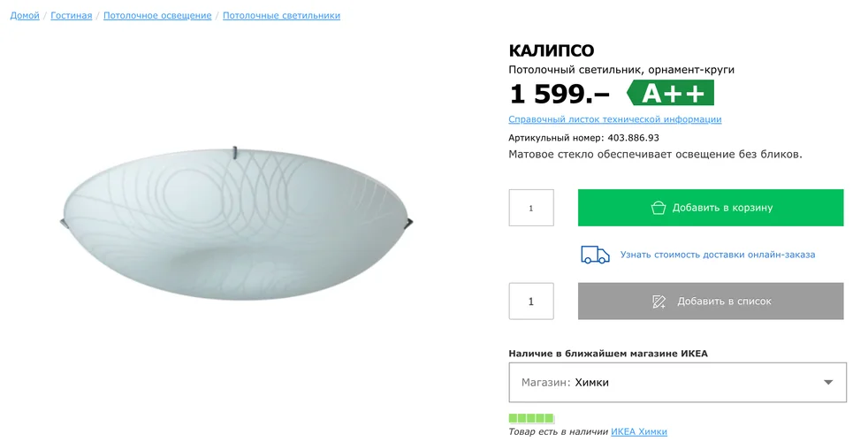Click the КАЛИПСО product title
This screenshot has width=868, height=442.
pos(552,50)
